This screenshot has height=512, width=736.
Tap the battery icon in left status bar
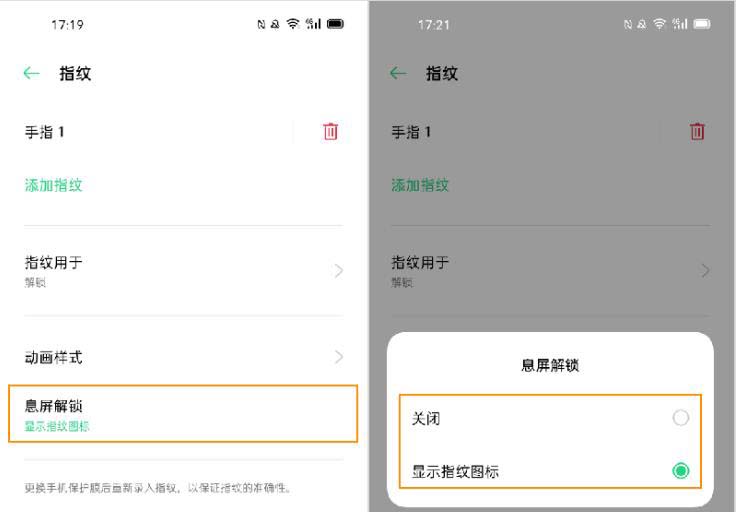[335, 24]
